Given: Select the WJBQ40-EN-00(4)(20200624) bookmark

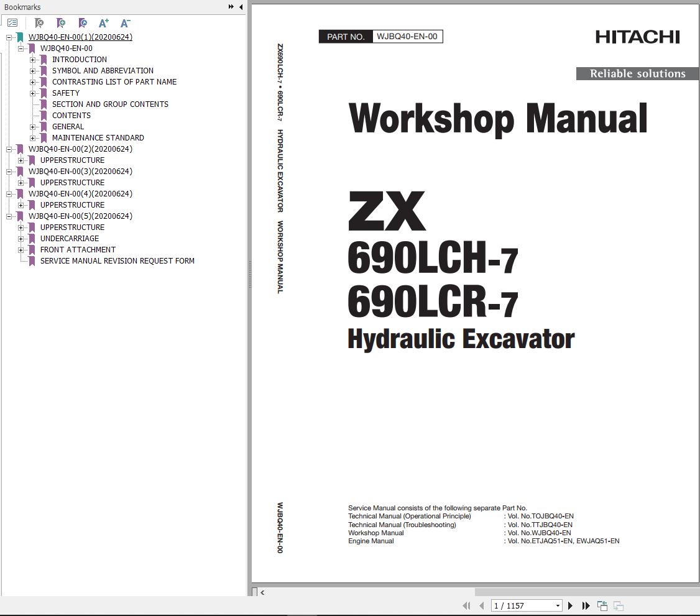Looking at the screenshot, I should tap(80, 194).
